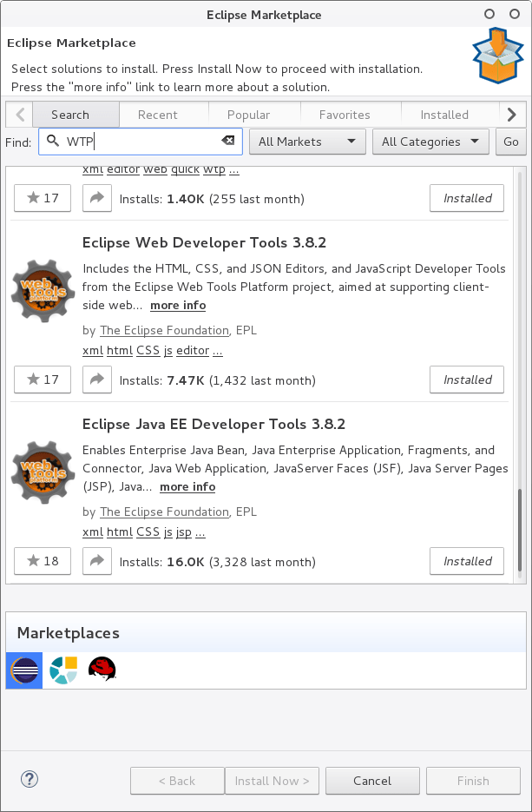
Task: Clear the WTP search text
Action: [227, 141]
